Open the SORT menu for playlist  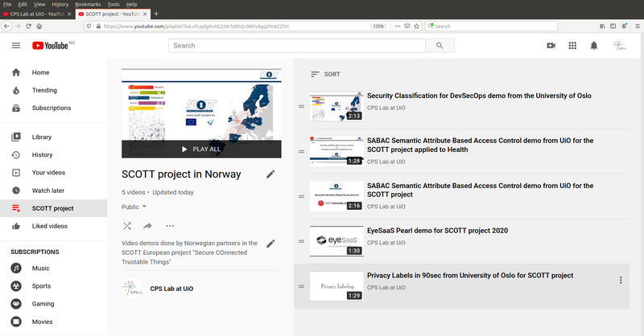[x=325, y=74]
